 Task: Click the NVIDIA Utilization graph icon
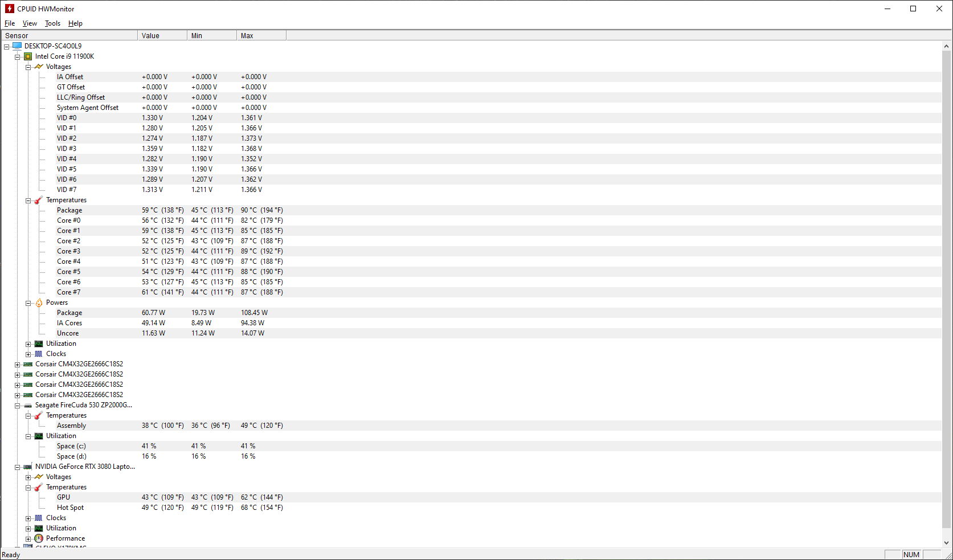click(39, 528)
